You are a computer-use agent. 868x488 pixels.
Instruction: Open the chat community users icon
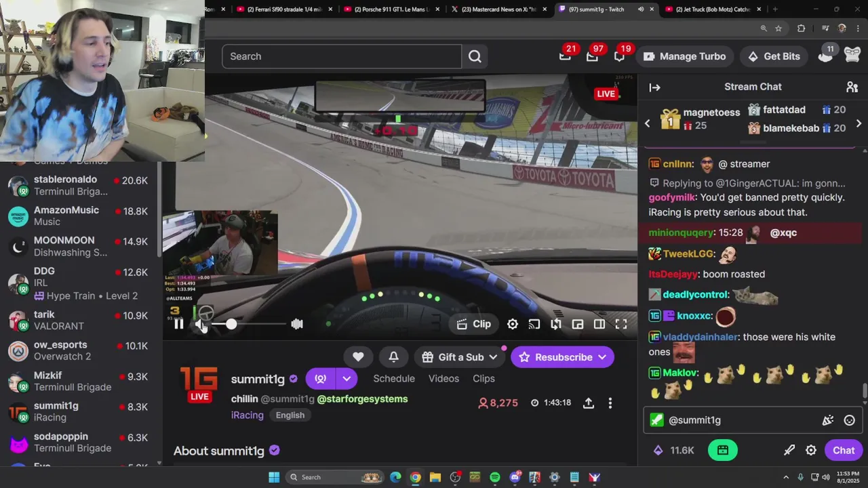click(x=852, y=87)
